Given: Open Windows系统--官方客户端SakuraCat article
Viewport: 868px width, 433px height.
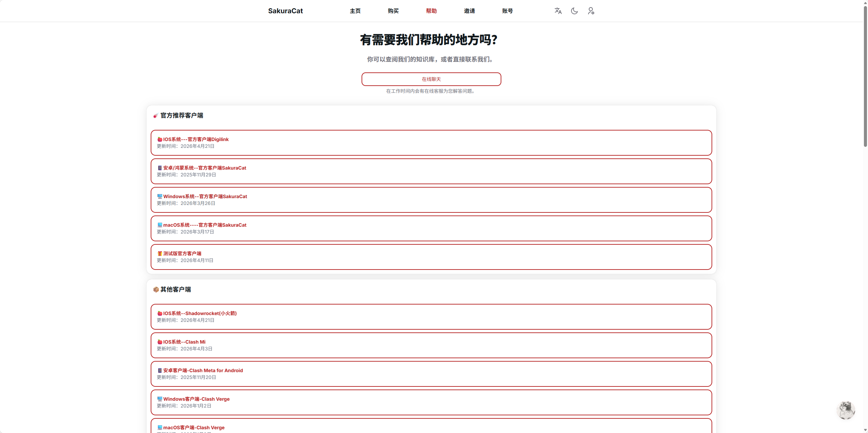Looking at the screenshot, I should point(431,200).
